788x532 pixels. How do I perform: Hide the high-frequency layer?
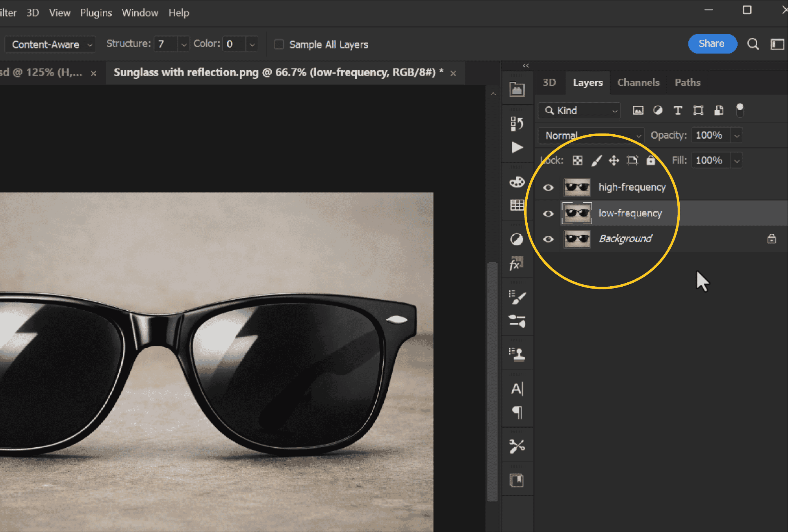(548, 187)
